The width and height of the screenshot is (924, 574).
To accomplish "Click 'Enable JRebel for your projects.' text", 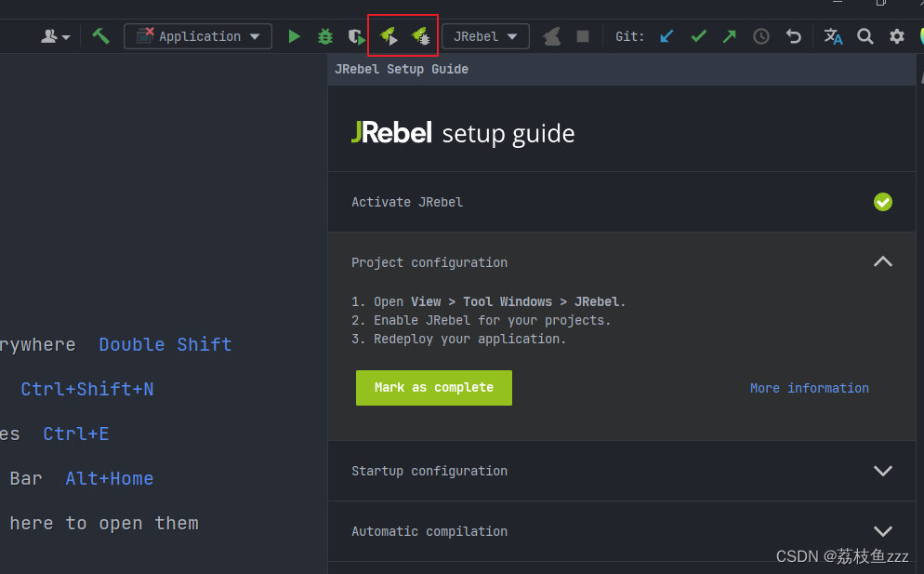I will [x=492, y=320].
